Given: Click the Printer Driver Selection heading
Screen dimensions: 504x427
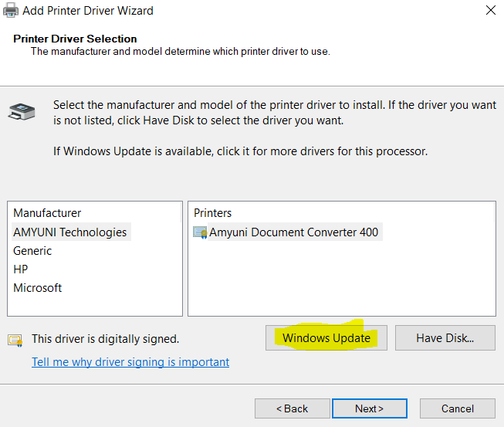Looking at the screenshot, I should click(75, 39).
